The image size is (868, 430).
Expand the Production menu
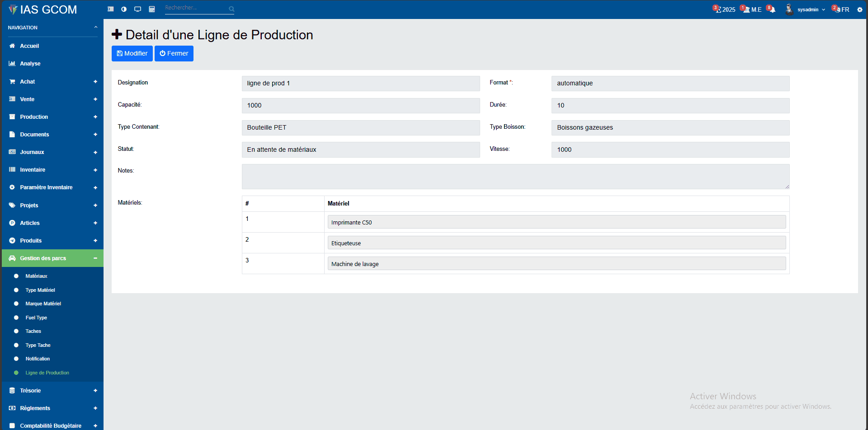click(x=34, y=117)
